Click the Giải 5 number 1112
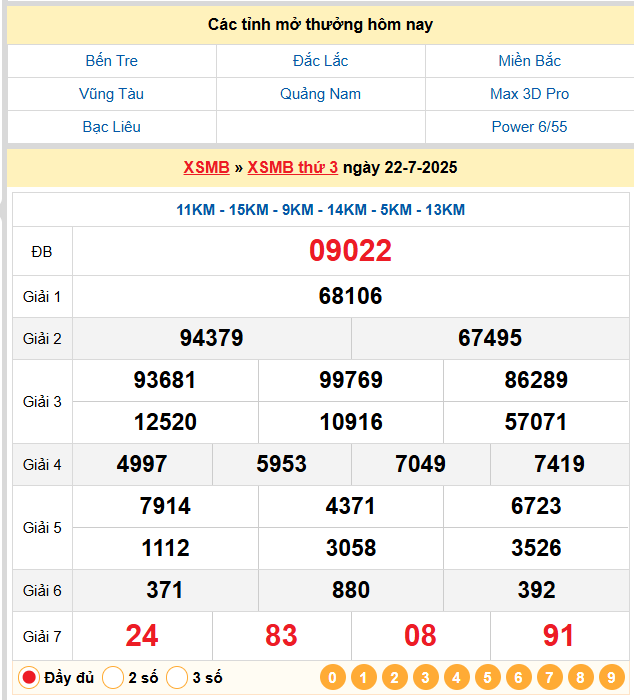 [165, 548]
